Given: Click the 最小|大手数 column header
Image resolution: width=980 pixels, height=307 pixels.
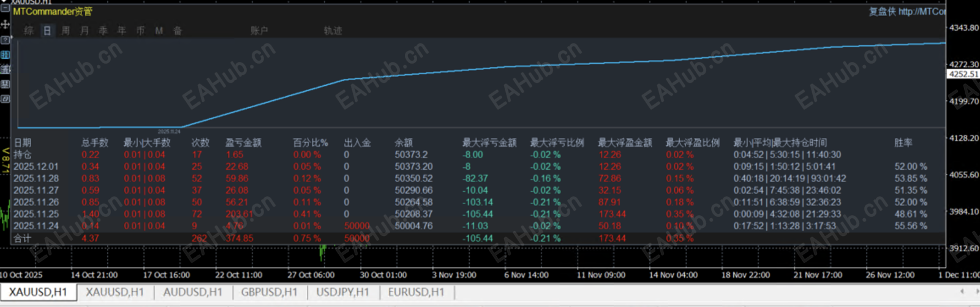Looking at the screenshot, I should (147, 143).
